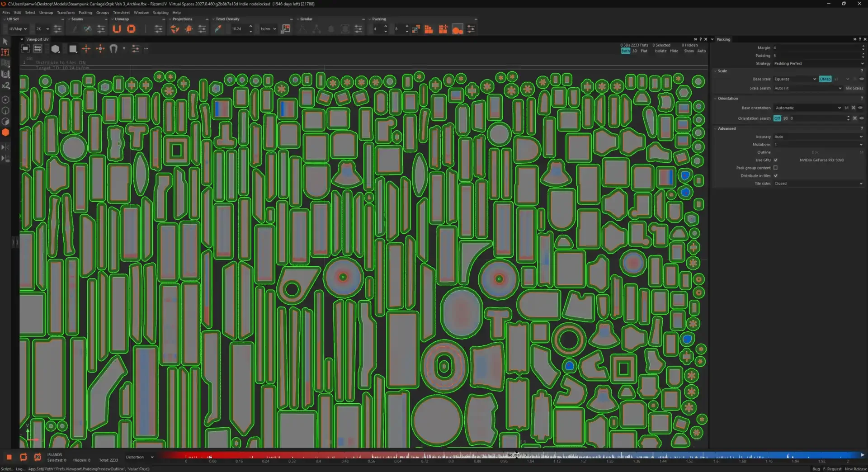Open the Tile sides Closed dropdown
Screen dimensions: 868x472
pyautogui.click(x=819, y=184)
